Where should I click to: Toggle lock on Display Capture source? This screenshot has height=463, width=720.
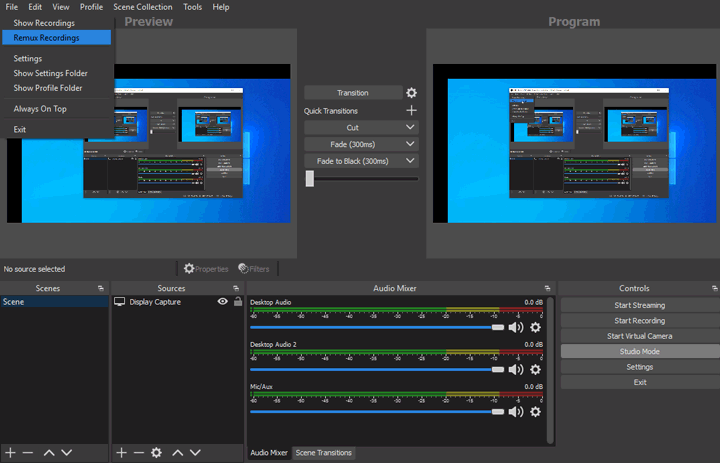[237, 301]
